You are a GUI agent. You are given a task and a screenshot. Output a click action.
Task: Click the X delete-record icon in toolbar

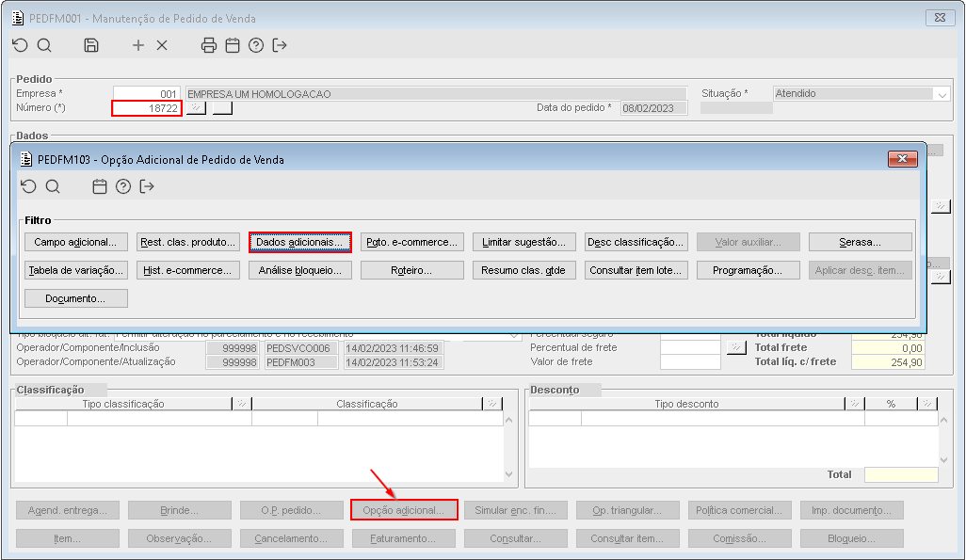[x=162, y=45]
